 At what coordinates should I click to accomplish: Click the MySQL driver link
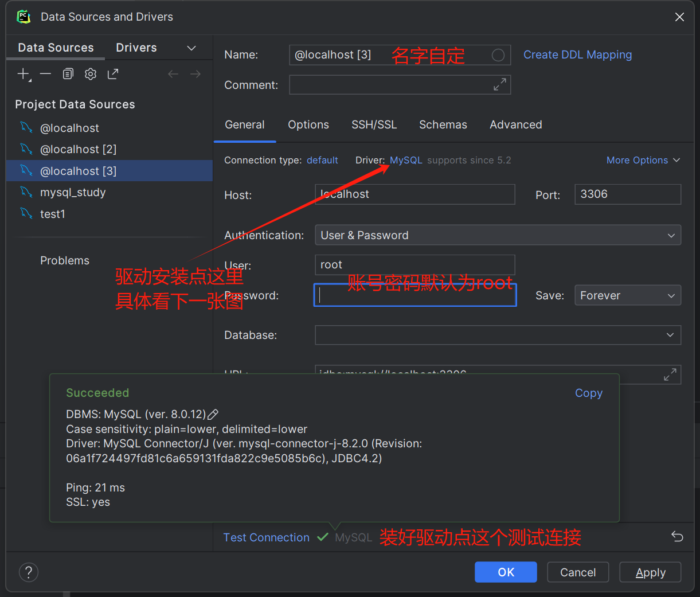point(406,161)
